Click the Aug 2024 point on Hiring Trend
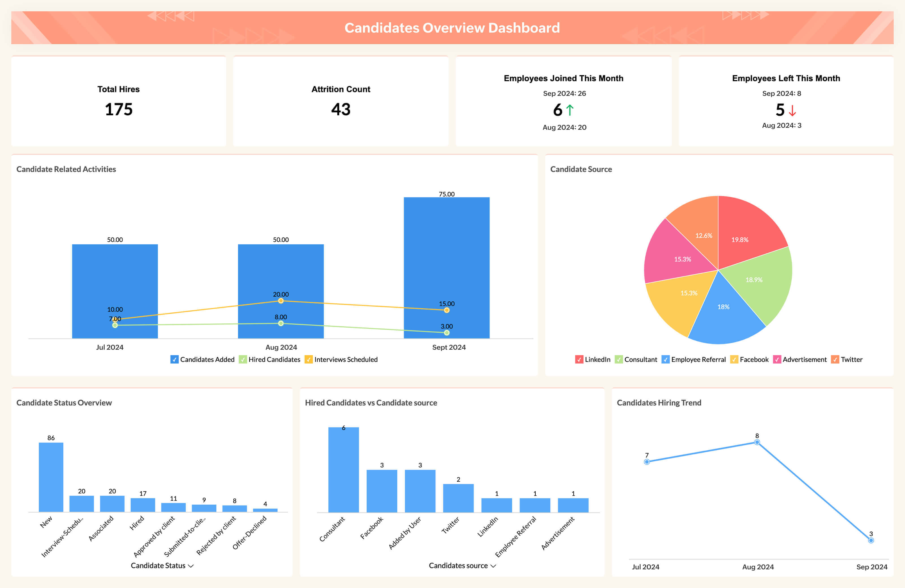The image size is (905, 588). point(757,442)
